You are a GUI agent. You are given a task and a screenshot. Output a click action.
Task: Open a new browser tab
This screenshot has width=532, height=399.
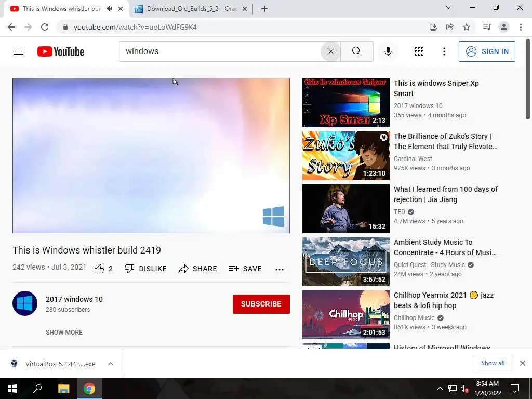[x=264, y=9]
